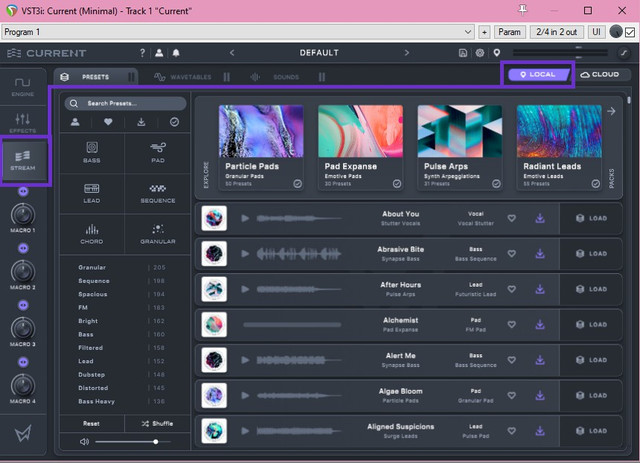640x463 pixels.
Task: Play the Algae Bloom preview
Action: 245,395
